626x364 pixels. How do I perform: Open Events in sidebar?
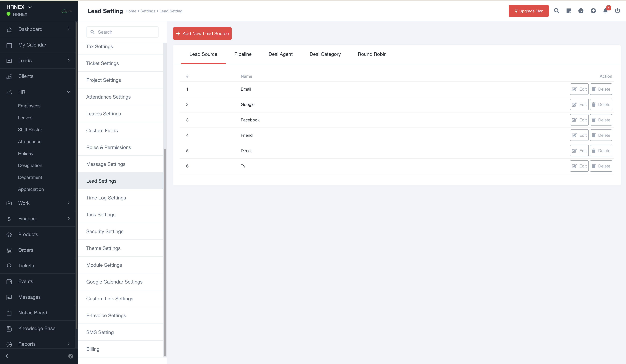[x=38, y=281]
